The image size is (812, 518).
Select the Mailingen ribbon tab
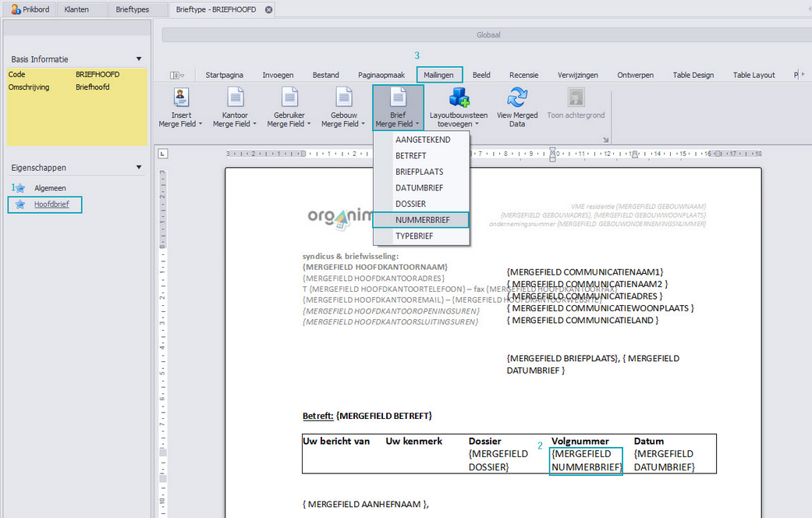(x=438, y=75)
